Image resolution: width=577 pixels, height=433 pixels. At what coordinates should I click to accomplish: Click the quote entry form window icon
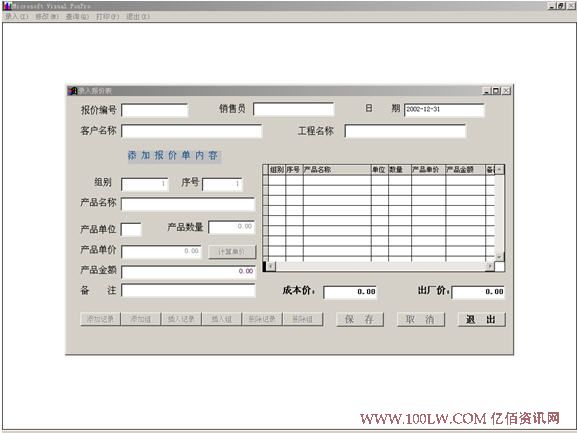tap(72, 90)
